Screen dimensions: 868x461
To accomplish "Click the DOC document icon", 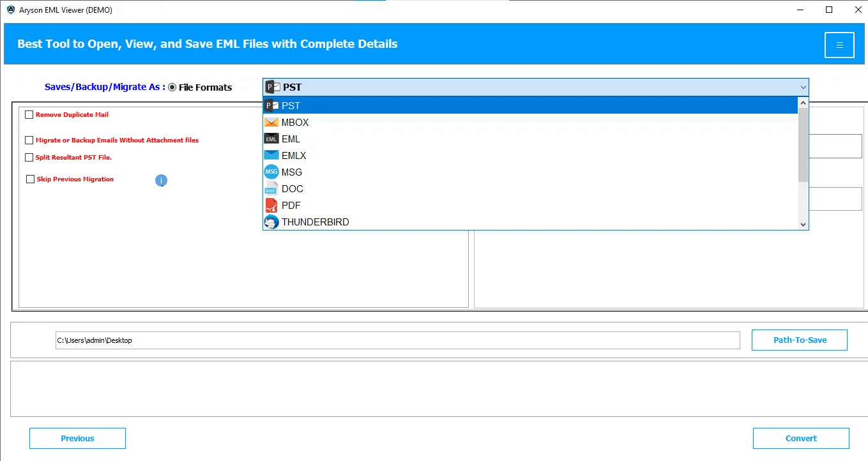I will [x=271, y=189].
